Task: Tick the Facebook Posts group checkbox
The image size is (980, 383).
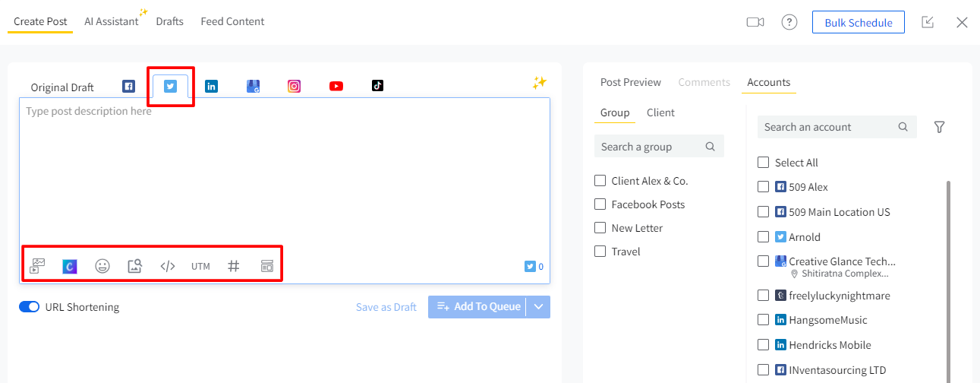Action: 600,204
